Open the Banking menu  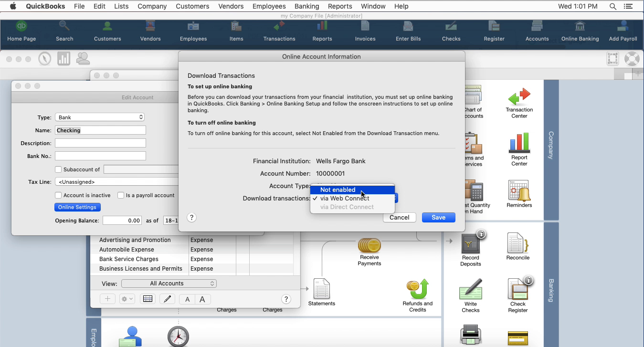(307, 6)
